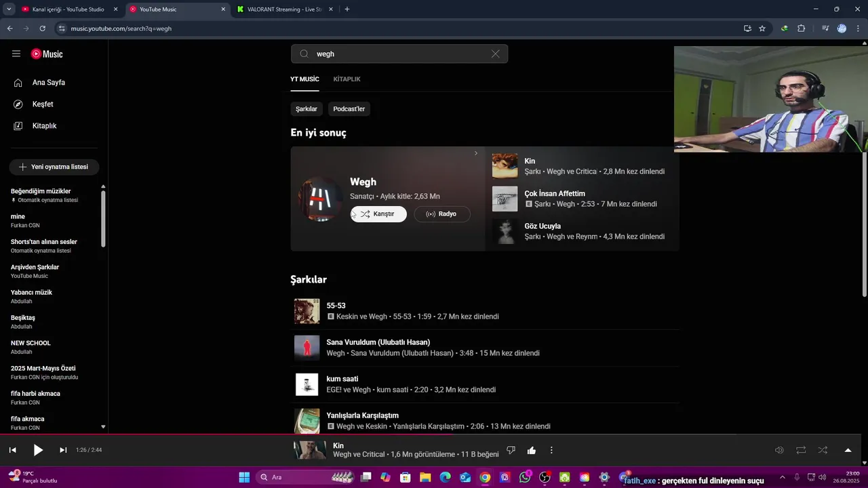868x488 pixels.
Task: Skip to next track
Action: 63,450
